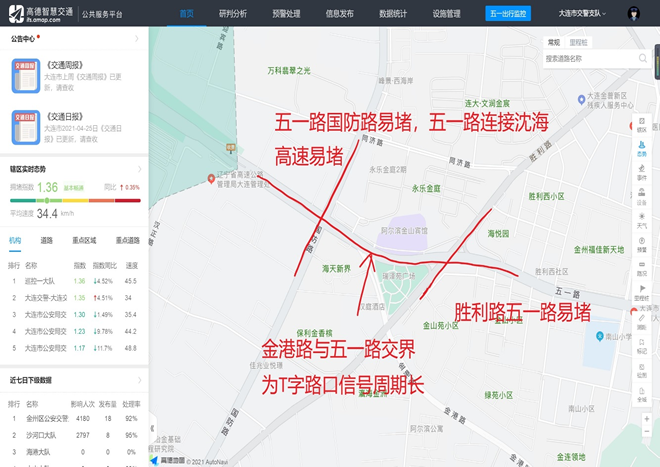Select the 绘制 drawing tool
660x467 pixels.
pyautogui.click(x=641, y=370)
